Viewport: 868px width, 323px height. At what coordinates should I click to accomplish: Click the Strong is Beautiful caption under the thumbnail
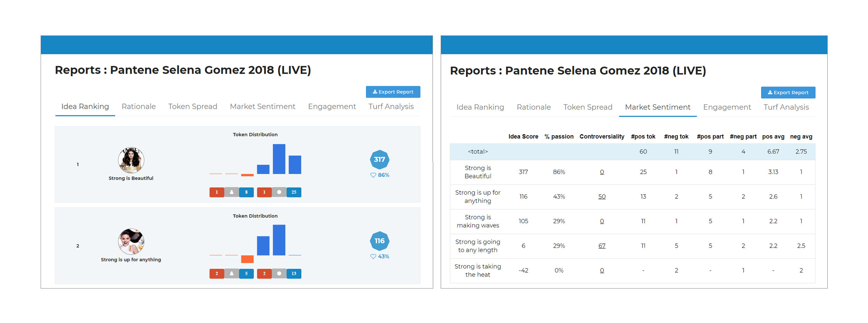point(131,178)
